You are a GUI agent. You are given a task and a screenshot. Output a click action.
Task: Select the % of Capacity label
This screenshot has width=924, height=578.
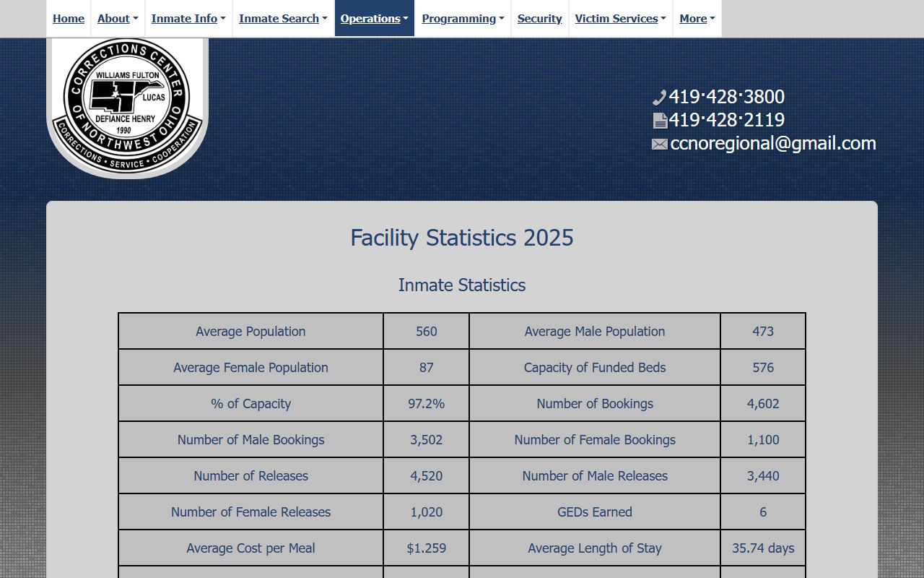(x=250, y=404)
